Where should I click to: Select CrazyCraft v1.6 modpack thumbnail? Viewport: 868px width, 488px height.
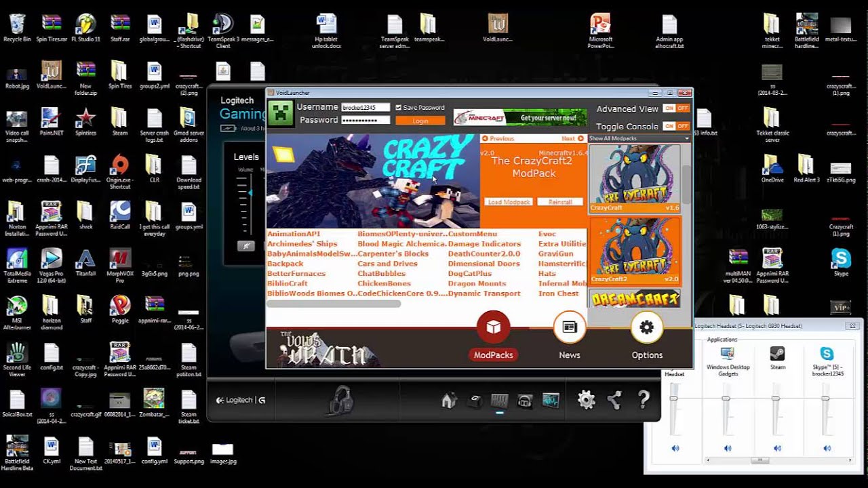634,178
